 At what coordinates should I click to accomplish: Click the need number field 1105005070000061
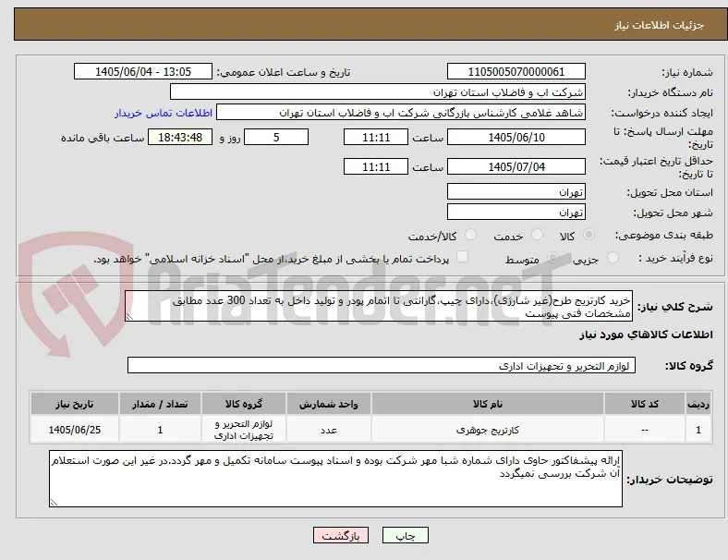tap(516, 71)
